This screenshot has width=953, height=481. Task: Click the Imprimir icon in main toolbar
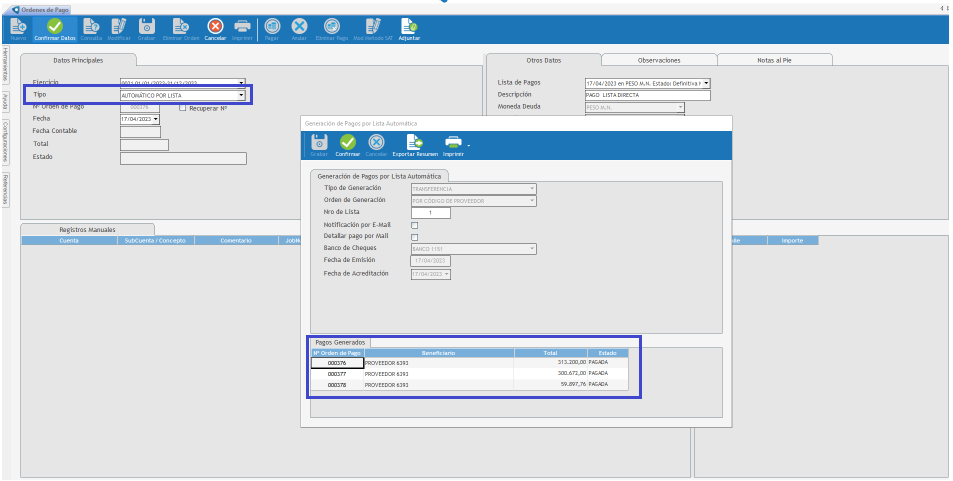pyautogui.click(x=242, y=26)
